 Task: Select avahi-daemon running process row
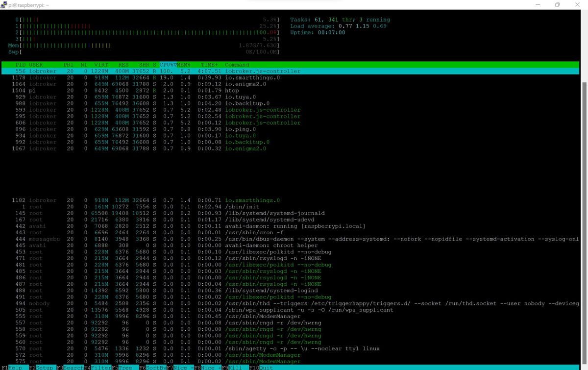290,226
